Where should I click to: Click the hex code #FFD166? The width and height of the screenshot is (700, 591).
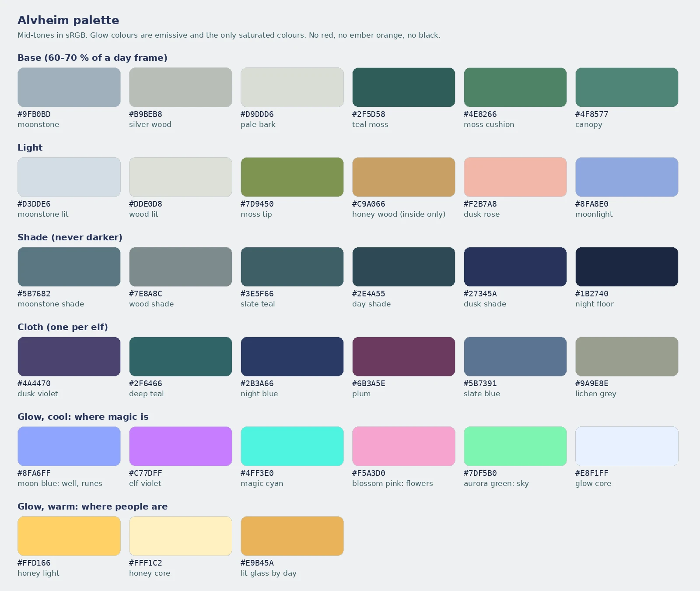tap(34, 563)
